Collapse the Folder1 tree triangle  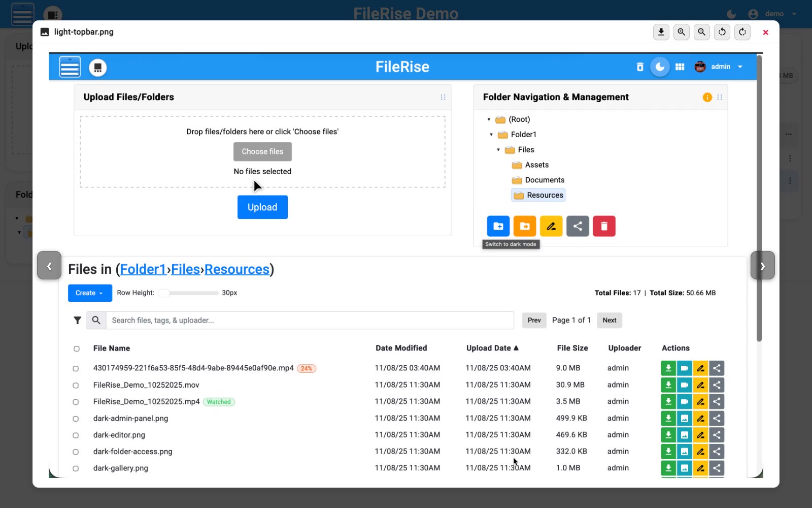point(491,135)
